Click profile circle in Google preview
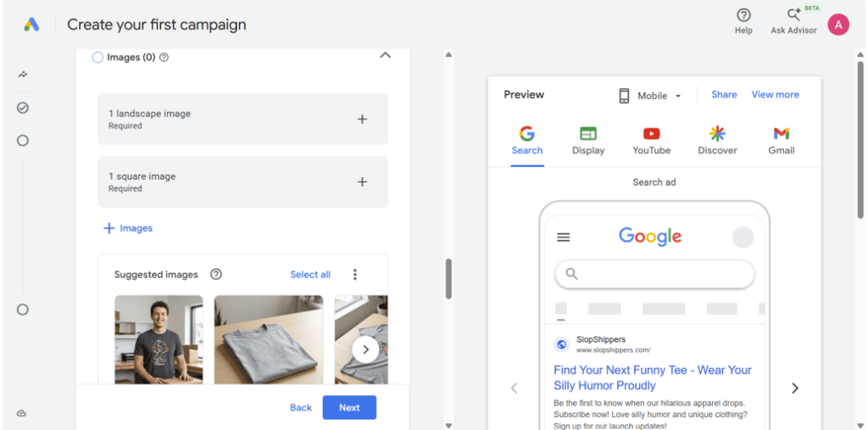Viewport: 868px width, 430px height. tap(743, 237)
